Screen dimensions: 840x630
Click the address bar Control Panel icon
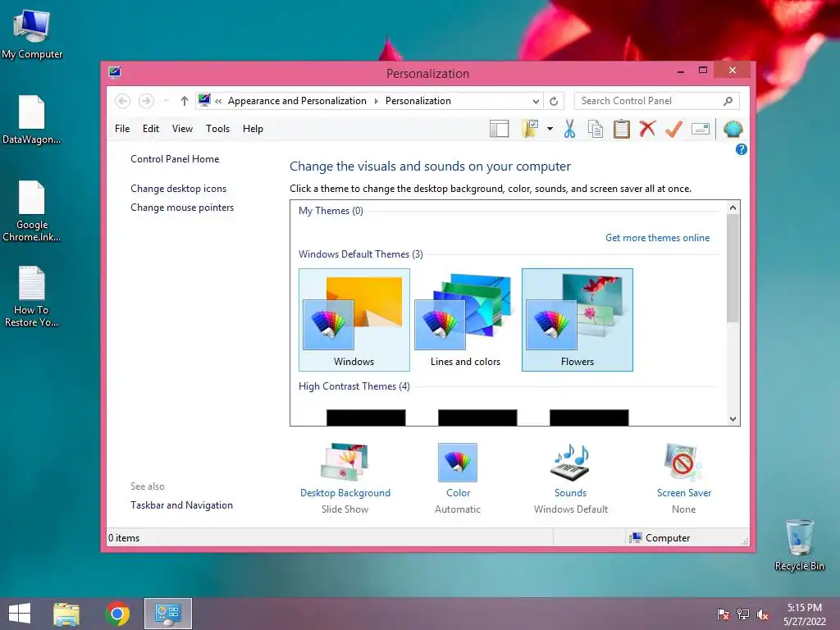204,100
